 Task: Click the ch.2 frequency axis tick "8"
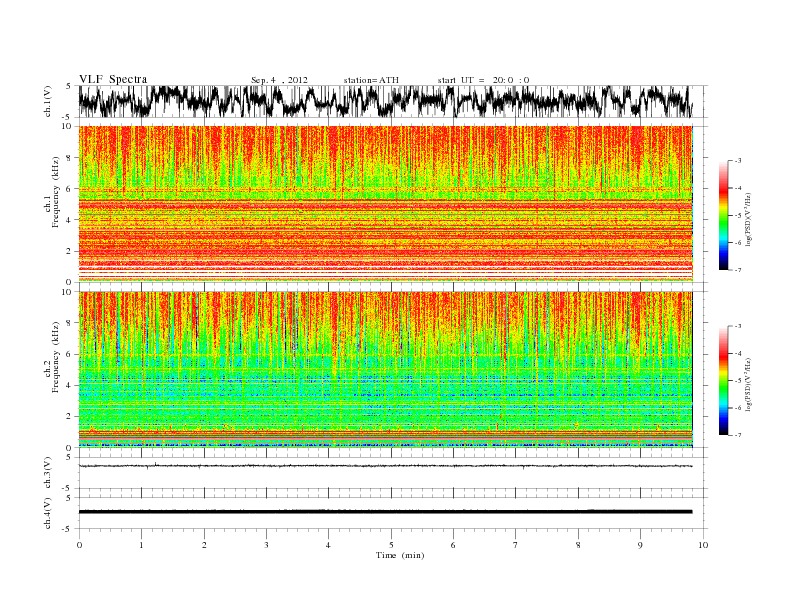click(70, 323)
